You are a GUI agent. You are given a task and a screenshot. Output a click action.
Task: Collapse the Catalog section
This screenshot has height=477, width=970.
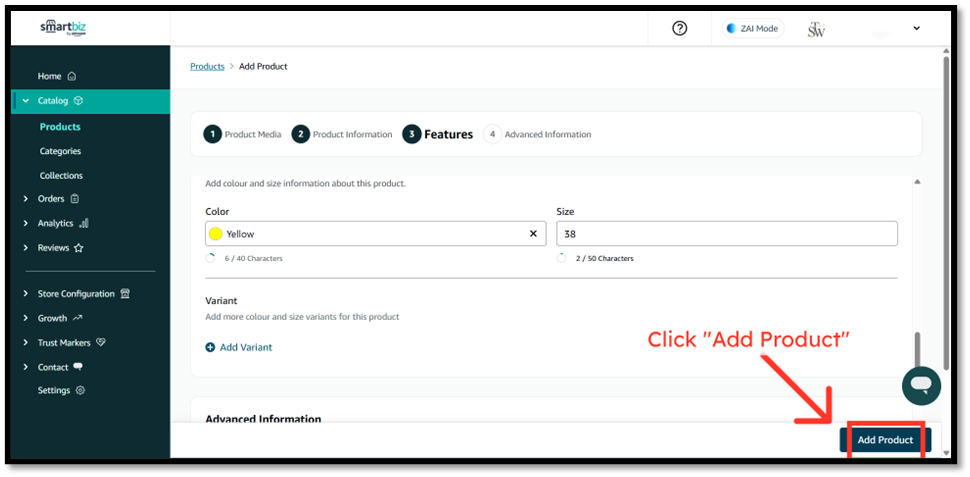coord(26,101)
